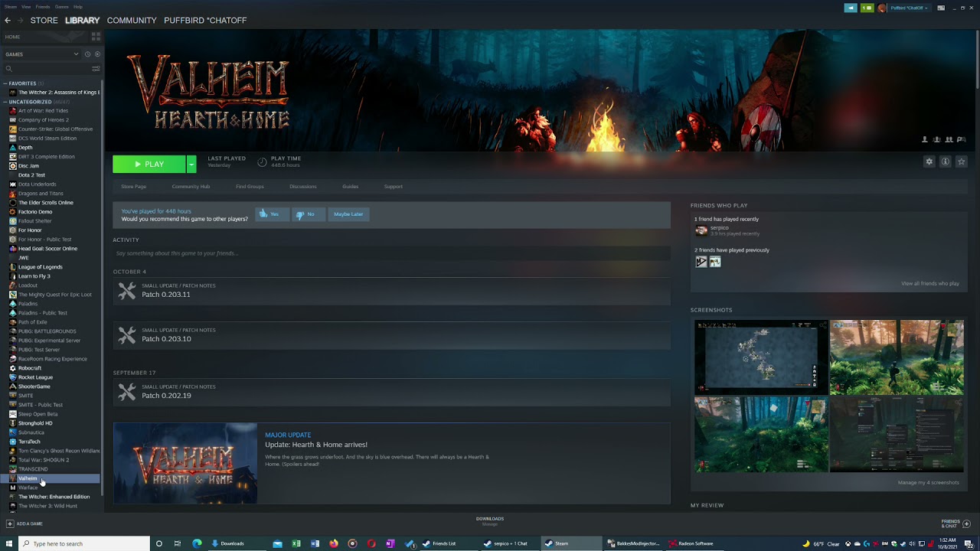This screenshot has width=980, height=551.
Task: Open Valheim's manage settings gear icon
Action: pos(929,161)
